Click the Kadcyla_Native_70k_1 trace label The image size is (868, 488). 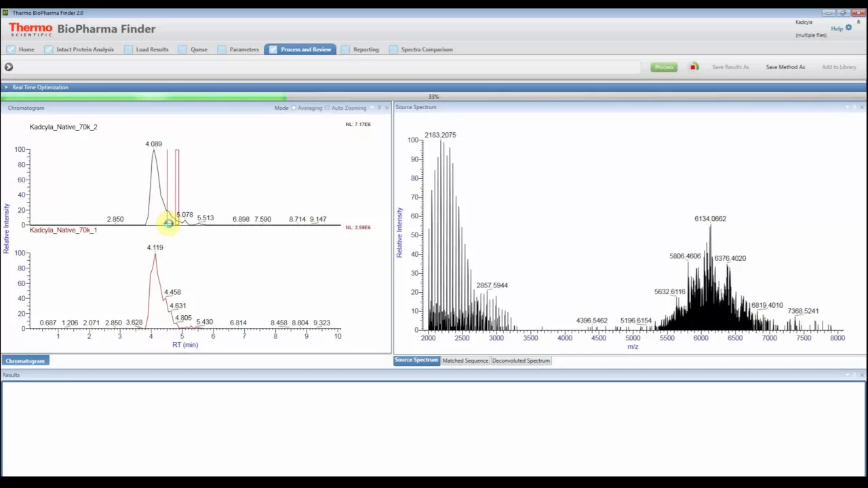point(63,230)
